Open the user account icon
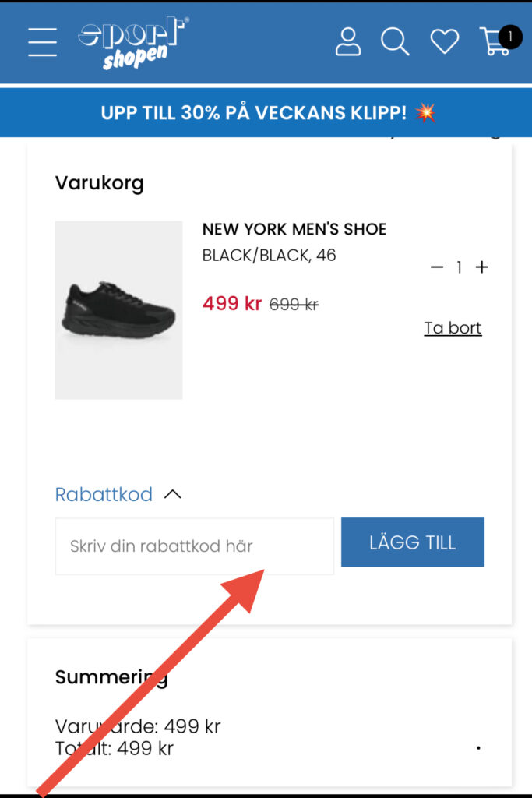Screen dimensions: 532x798 coord(348,41)
